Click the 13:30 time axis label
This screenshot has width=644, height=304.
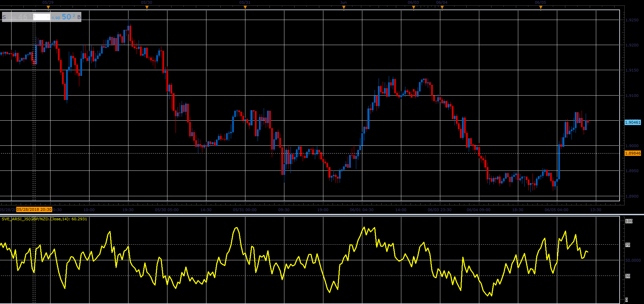[x=596, y=210]
